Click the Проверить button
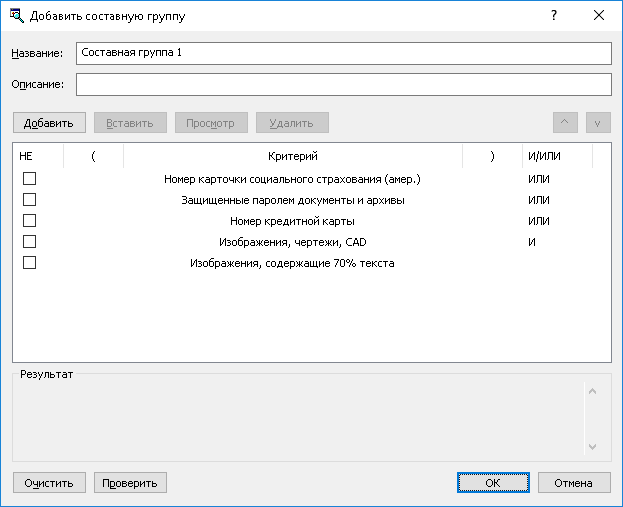Viewport: 623px width, 507px height. [x=130, y=483]
